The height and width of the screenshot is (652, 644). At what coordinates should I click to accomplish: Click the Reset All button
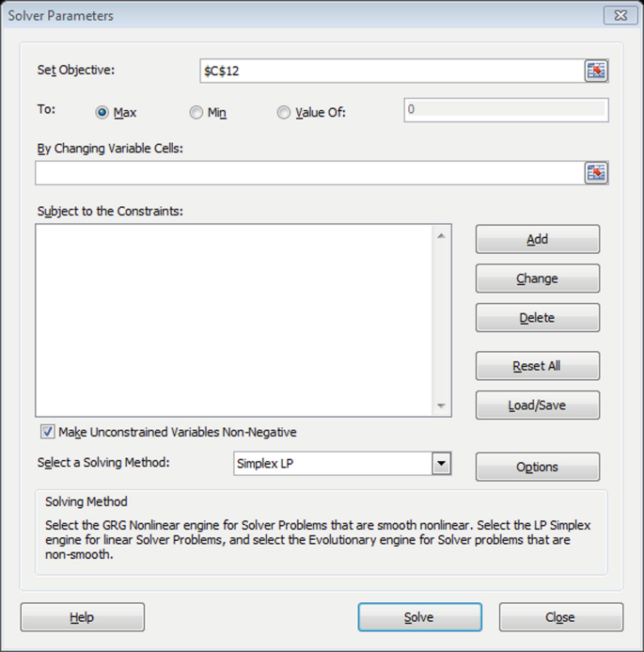538,366
